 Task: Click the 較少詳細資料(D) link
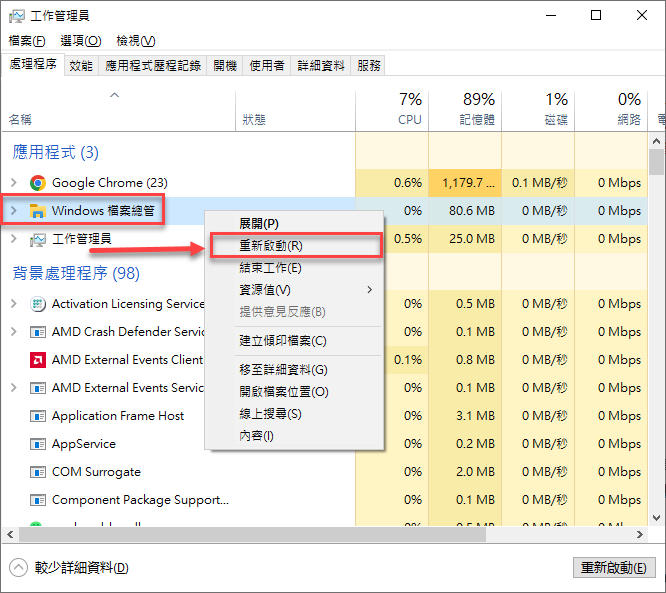click(82, 568)
